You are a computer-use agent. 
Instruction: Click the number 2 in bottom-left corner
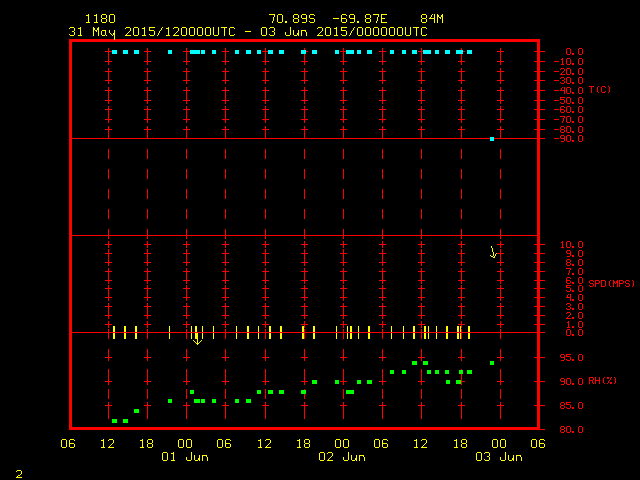[x=18, y=472]
